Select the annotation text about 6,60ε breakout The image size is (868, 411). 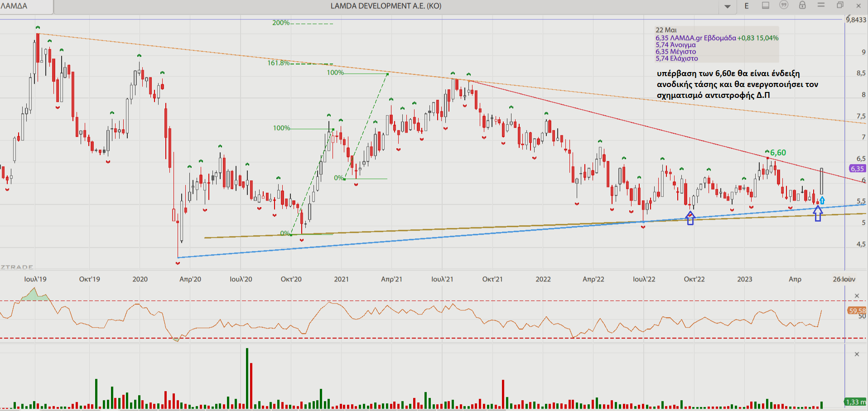[738, 84]
